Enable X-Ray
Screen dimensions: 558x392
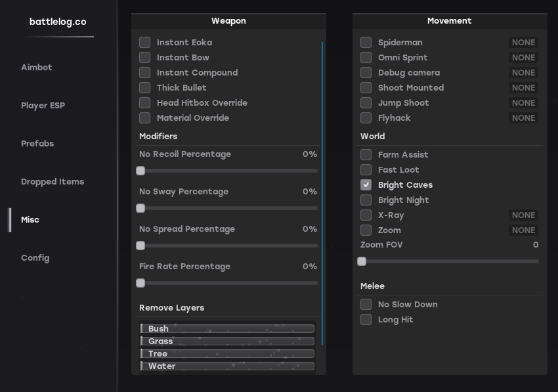[x=366, y=215]
